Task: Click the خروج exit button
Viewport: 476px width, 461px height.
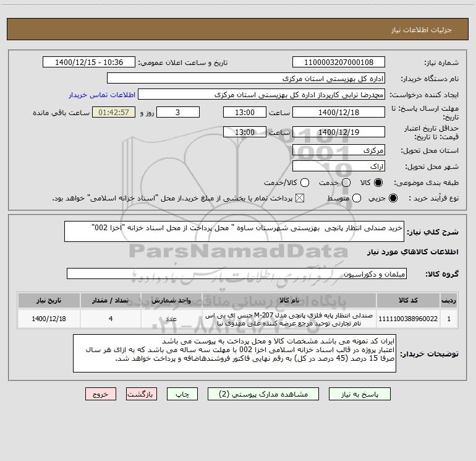Action: pyautogui.click(x=101, y=394)
